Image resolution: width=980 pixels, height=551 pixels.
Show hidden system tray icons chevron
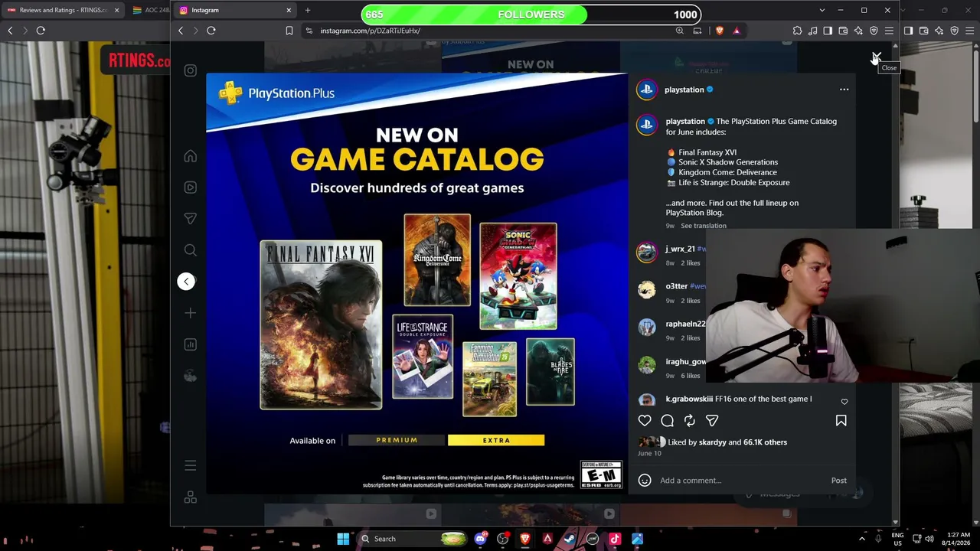(x=861, y=539)
